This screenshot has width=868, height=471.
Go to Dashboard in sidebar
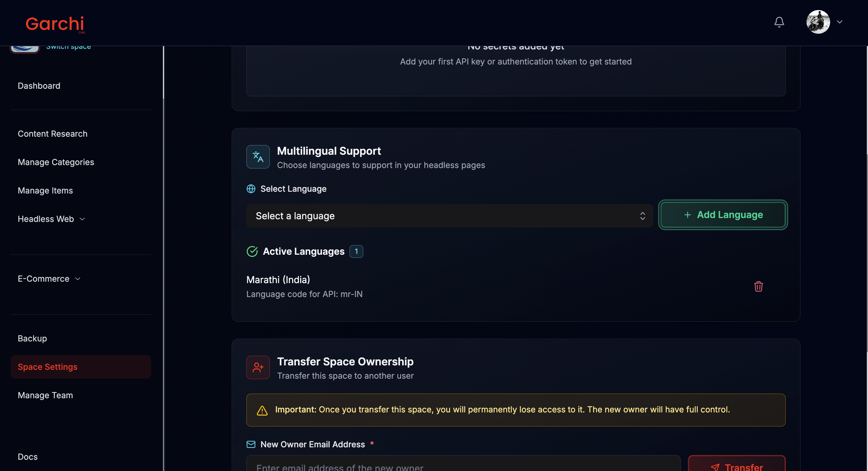click(39, 86)
